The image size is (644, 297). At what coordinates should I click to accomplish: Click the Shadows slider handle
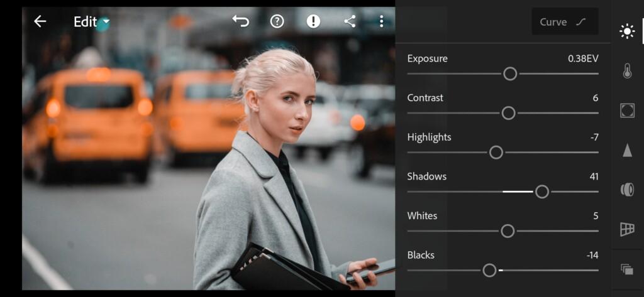[542, 192]
